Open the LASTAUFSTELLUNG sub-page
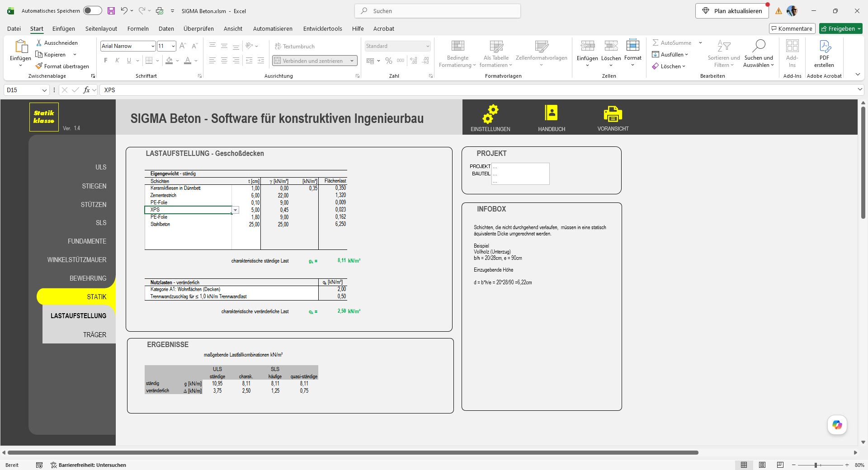868x470 pixels. coord(78,316)
